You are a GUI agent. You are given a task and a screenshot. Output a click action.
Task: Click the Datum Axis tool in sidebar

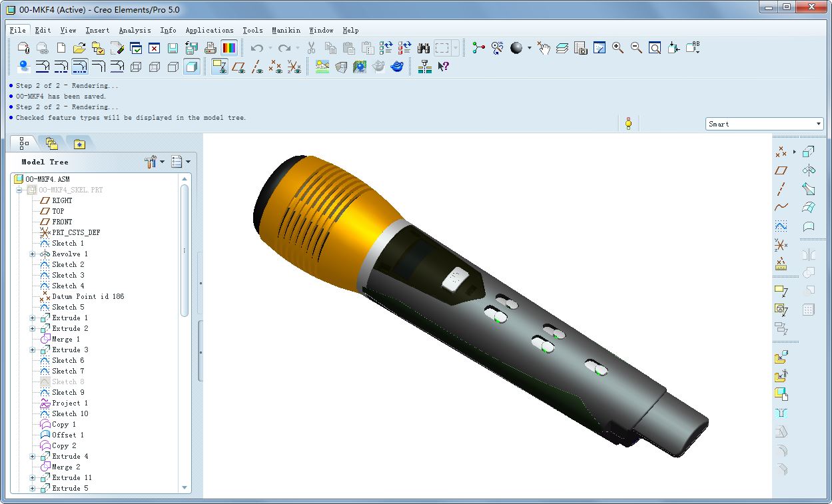(781, 189)
